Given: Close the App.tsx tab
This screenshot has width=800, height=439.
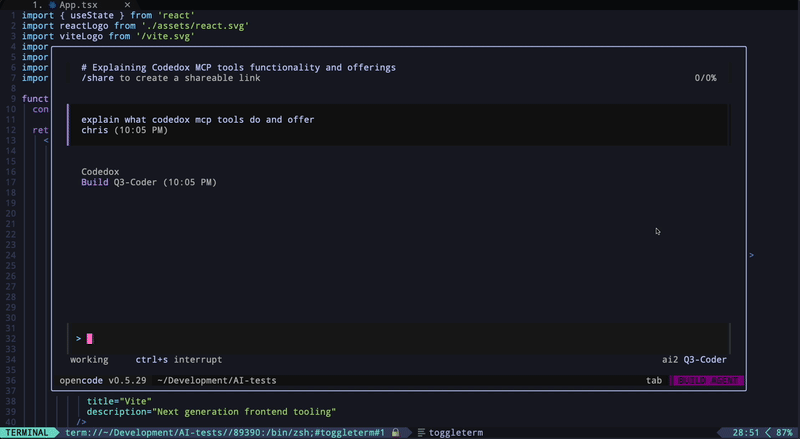Looking at the screenshot, I should (127, 5).
